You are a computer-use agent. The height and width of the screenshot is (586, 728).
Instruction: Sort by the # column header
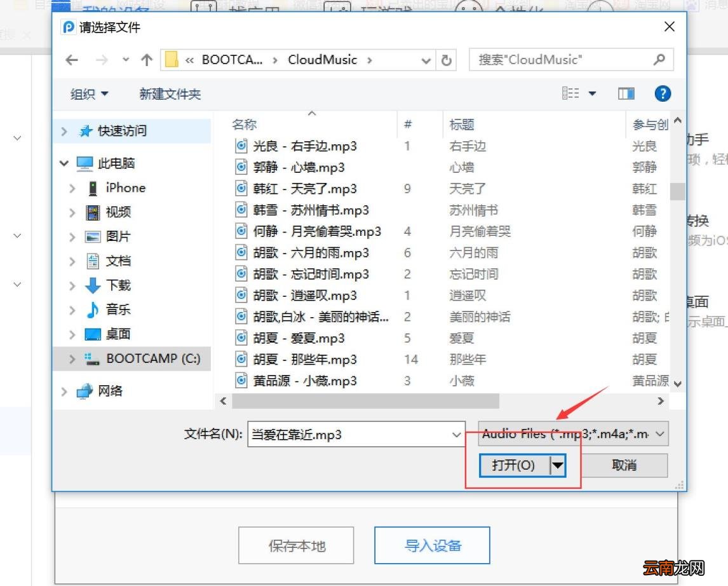coord(408,124)
